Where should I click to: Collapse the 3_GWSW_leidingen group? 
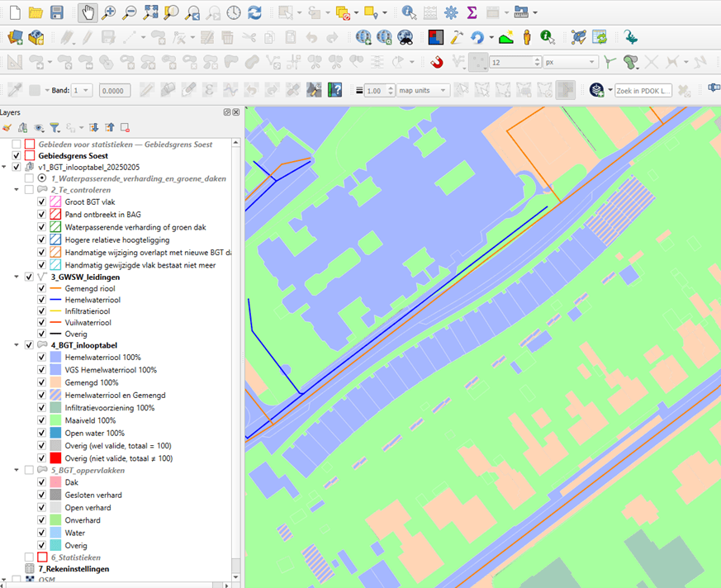(17, 277)
